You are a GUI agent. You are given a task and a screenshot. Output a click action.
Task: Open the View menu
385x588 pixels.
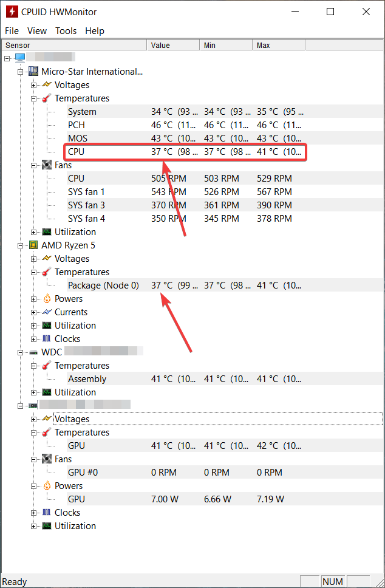pyautogui.click(x=36, y=31)
